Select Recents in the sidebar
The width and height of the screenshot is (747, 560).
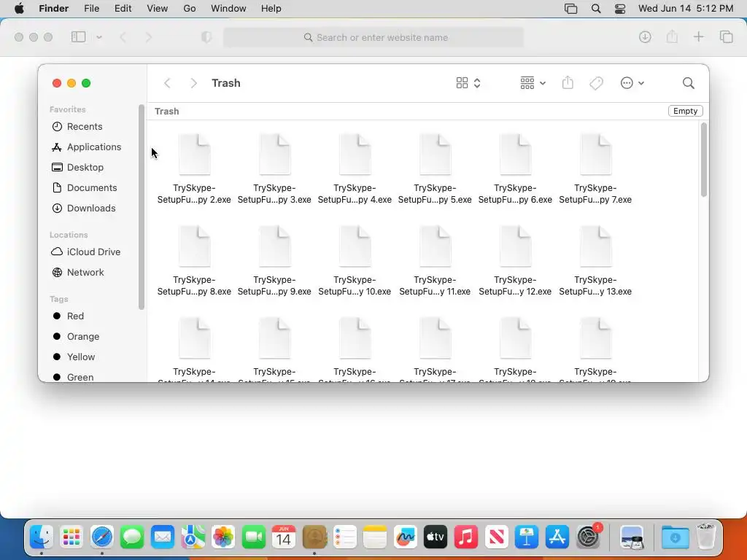click(85, 127)
